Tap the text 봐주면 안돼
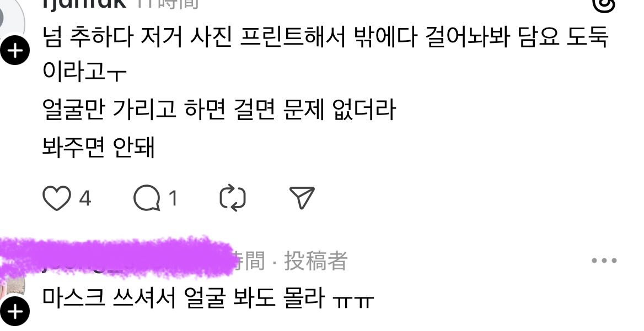This screenshot has height=331, width=644. 99,147
